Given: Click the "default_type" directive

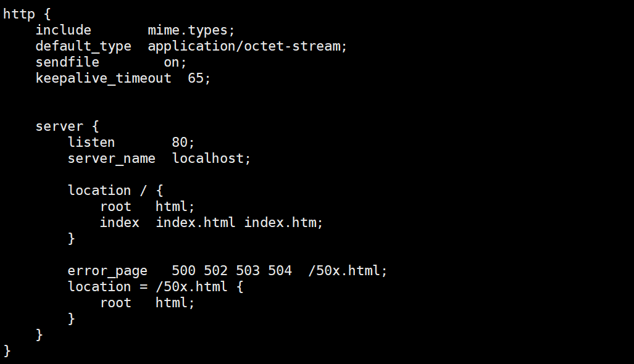Looking at the screenshot, I should (x=83, y=46).
